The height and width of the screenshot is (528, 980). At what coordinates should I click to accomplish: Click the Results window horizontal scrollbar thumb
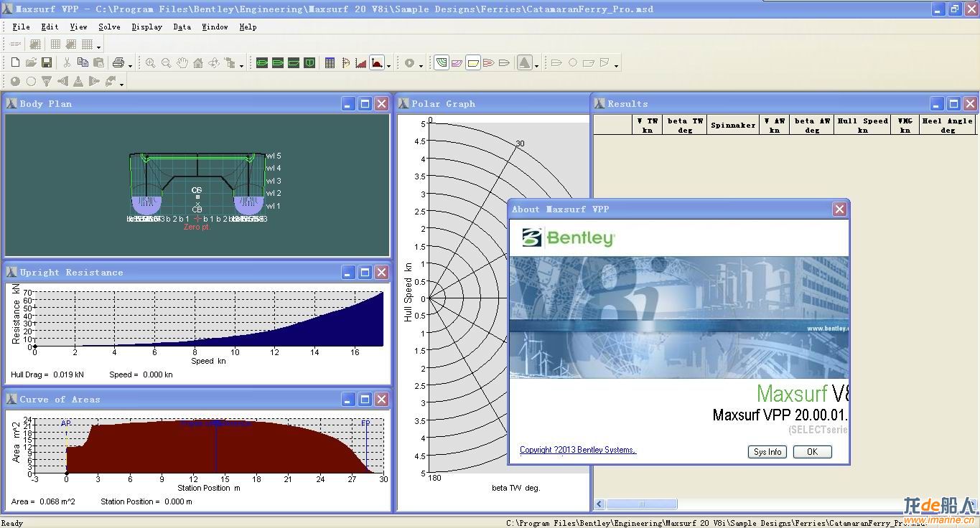642,504
